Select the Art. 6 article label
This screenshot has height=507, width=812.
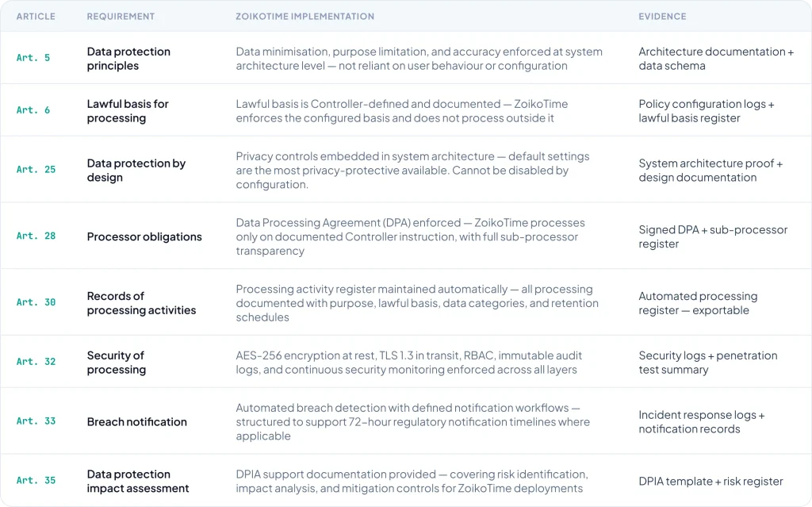(33, 111)
